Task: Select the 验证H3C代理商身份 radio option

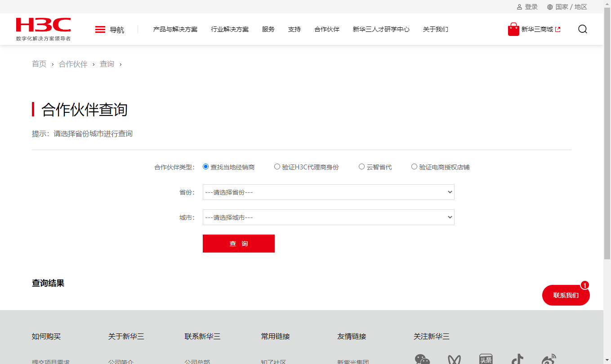Action: 277,167
